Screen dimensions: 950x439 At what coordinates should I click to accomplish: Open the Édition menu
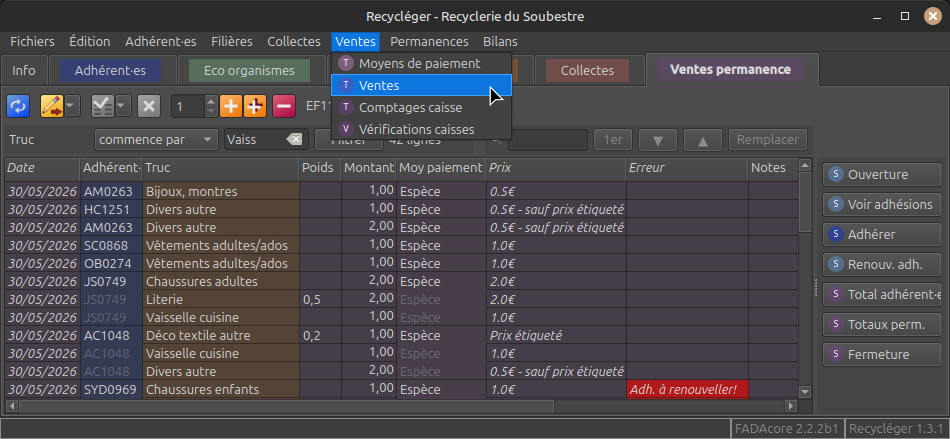pos(90,42)
